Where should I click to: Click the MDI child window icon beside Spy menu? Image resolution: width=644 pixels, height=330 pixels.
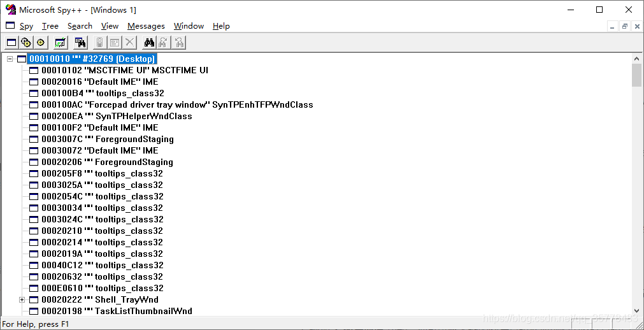[x=10, y=25]
